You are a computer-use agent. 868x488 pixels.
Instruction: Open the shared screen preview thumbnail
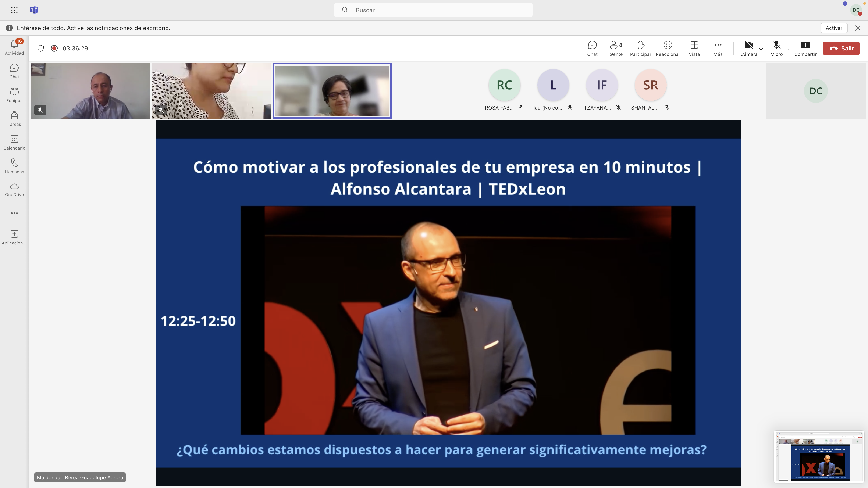tap(818, 456)
